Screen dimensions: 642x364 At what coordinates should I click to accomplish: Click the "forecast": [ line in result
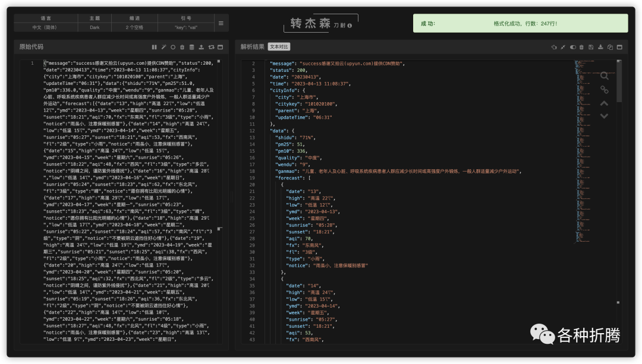pos(293,178)
